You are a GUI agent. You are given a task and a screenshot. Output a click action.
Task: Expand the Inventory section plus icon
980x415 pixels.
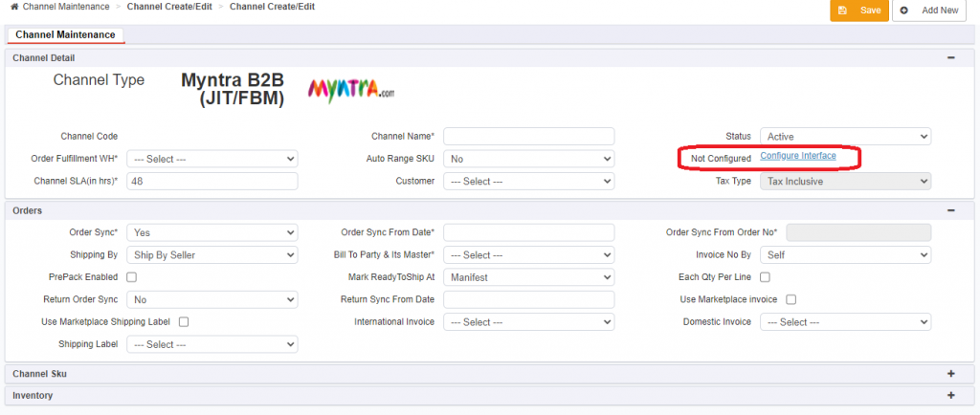(951, 395)
